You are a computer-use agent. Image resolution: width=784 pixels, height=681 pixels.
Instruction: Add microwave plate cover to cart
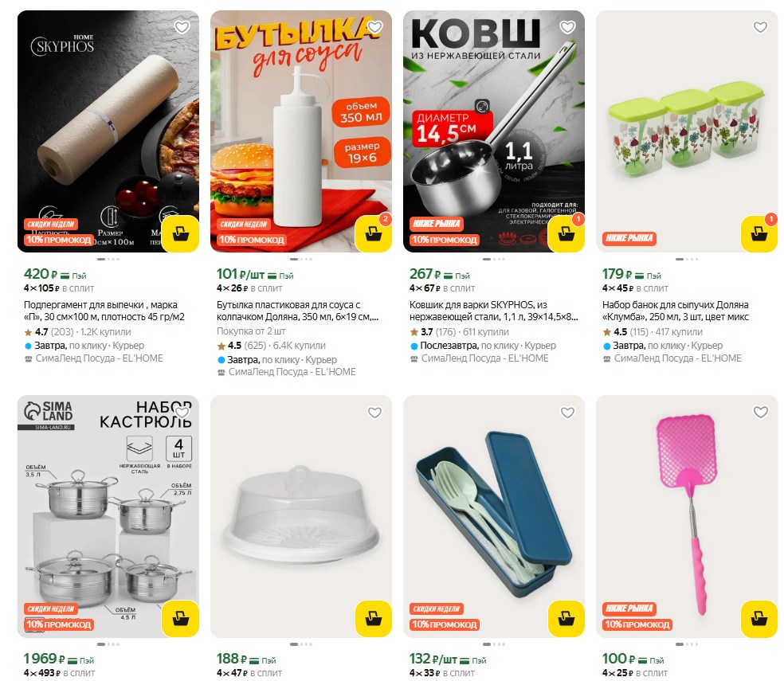pos(373,619)
